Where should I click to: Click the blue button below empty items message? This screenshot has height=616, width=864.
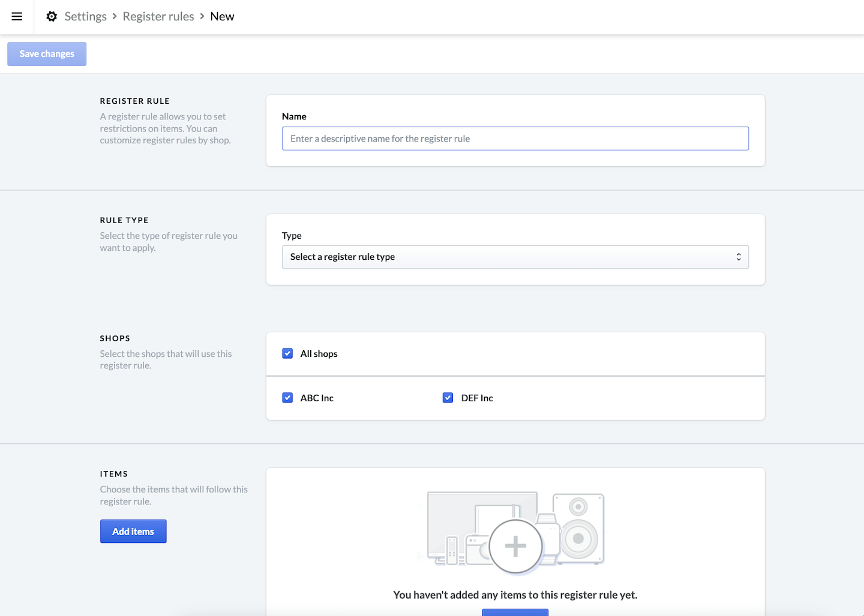(x=515, y=612)
